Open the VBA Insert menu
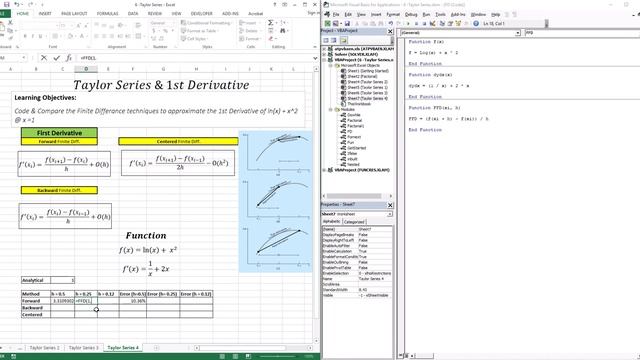The height and width of the screenshot is (360, 640). coord(376,15)
